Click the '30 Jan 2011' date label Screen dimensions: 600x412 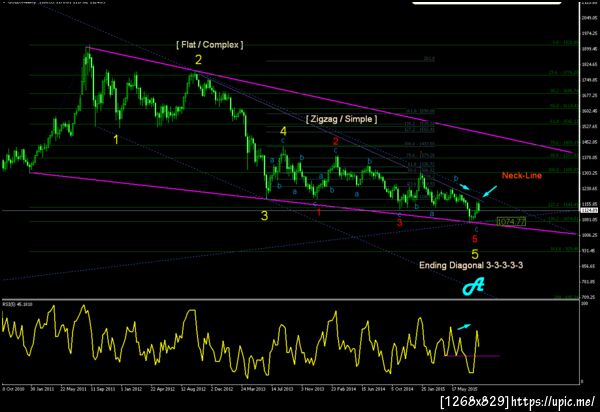pos(42,389)
